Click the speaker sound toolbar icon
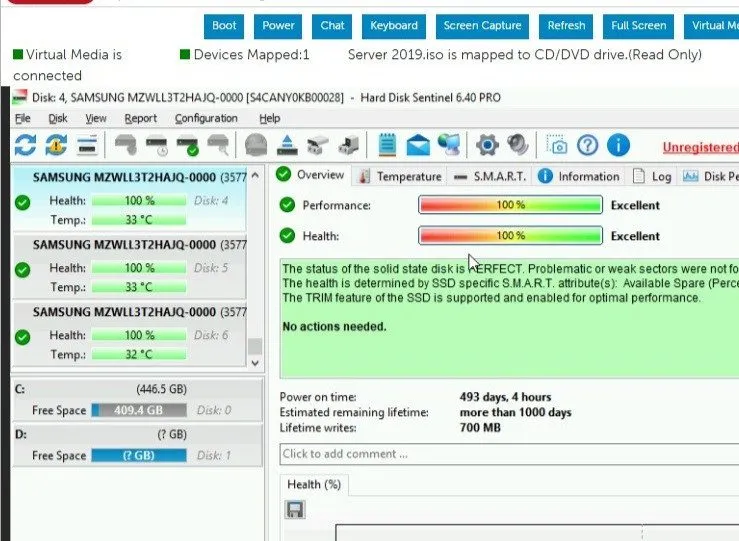Viewport: 739px width, 541px height. pos(518,145)
